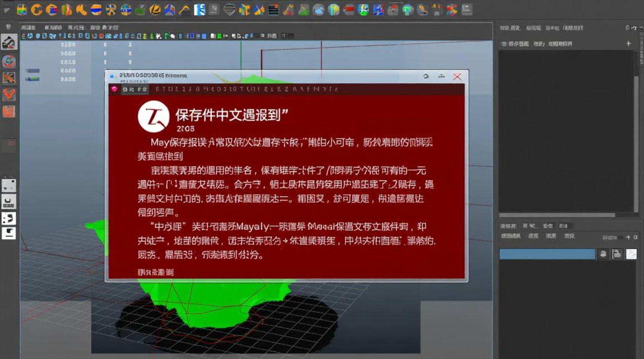Click the plus icon at top of right panel

point(629,44)
